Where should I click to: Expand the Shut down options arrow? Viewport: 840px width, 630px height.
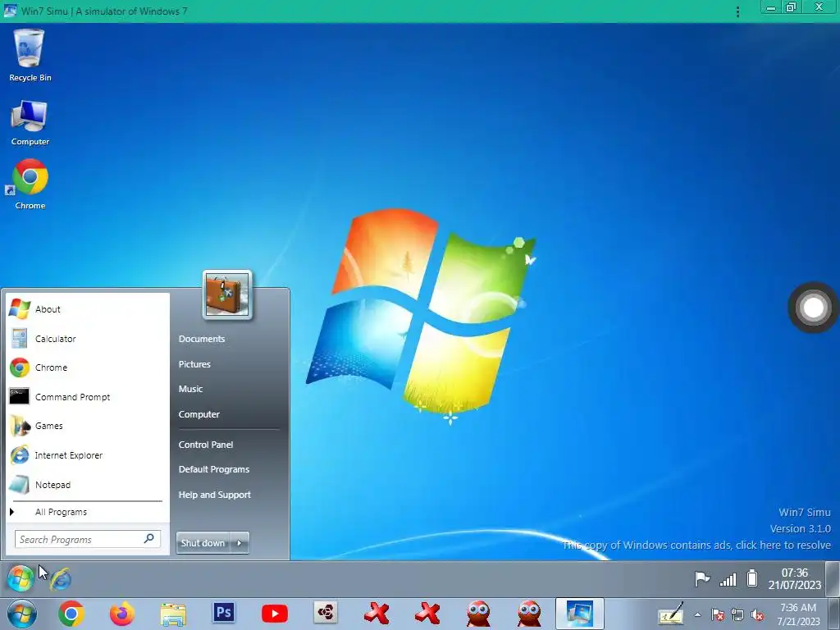240,543
